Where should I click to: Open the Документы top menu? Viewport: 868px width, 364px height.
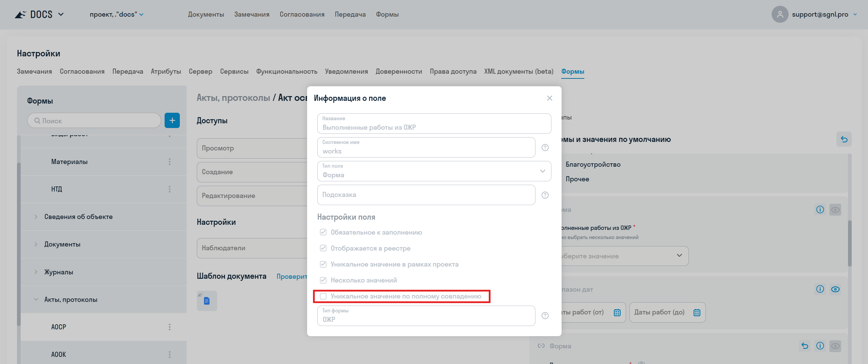pyautogui.click(x=206, y=14)
